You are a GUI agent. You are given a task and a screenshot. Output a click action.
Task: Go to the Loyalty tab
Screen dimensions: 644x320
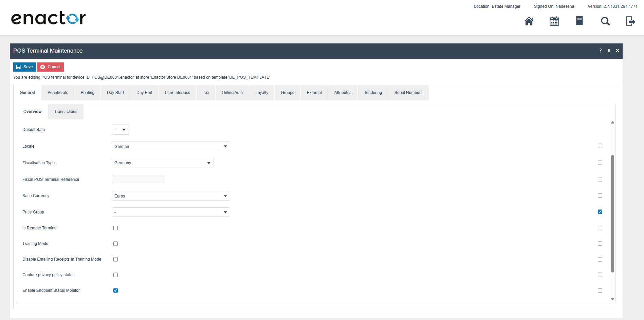coord(262,93)
